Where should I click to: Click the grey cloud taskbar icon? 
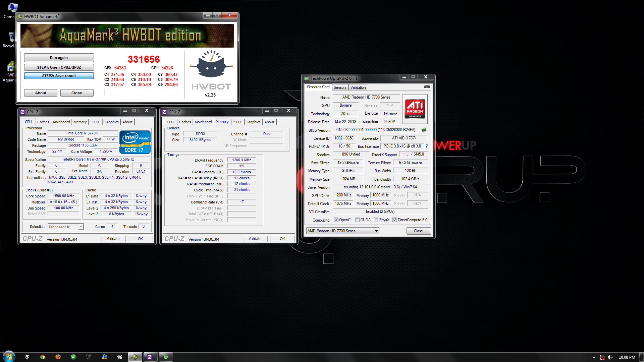click(120, 357)
